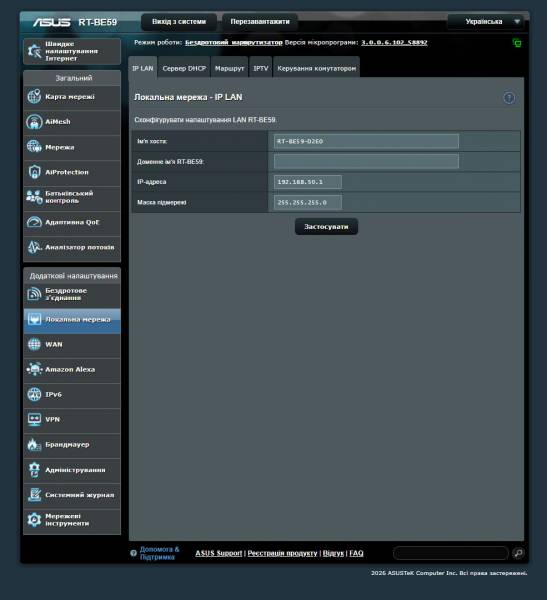547x600 pixels.
Task: Click the Вихід з системи logout button
Action: tap(179, 22)
